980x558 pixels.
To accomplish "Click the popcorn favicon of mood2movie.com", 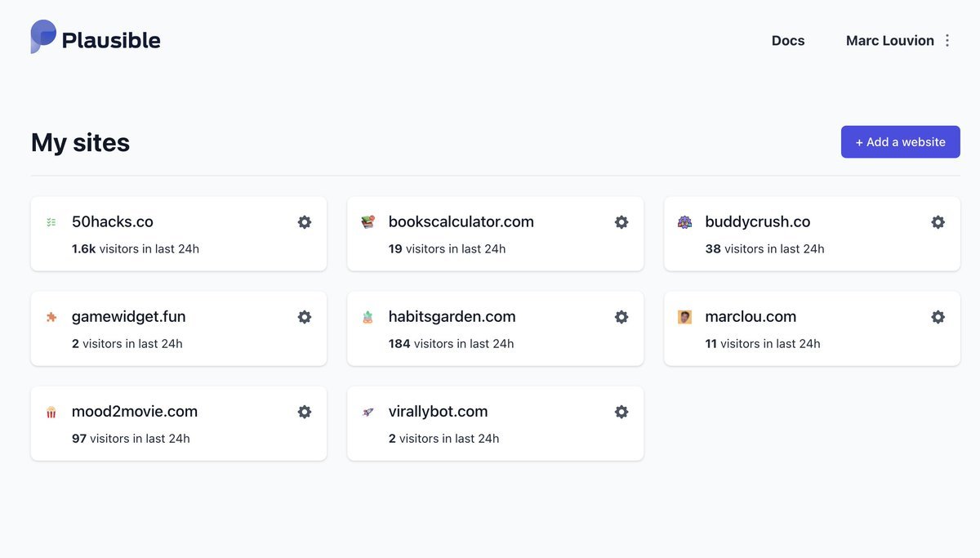I will click(x=51, y=413).
